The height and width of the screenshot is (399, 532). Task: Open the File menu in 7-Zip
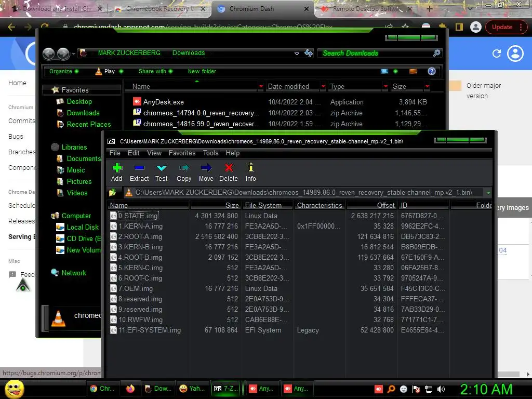[115, 153]
